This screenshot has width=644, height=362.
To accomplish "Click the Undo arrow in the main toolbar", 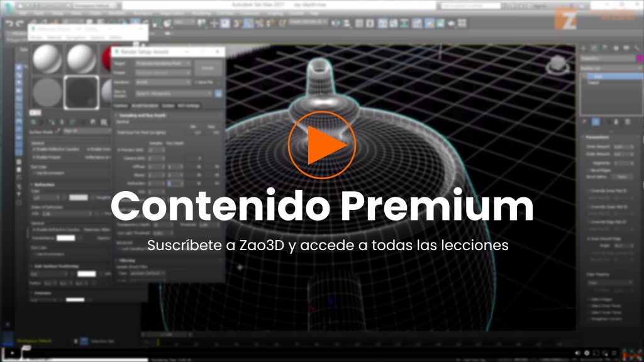I will 9,23.
